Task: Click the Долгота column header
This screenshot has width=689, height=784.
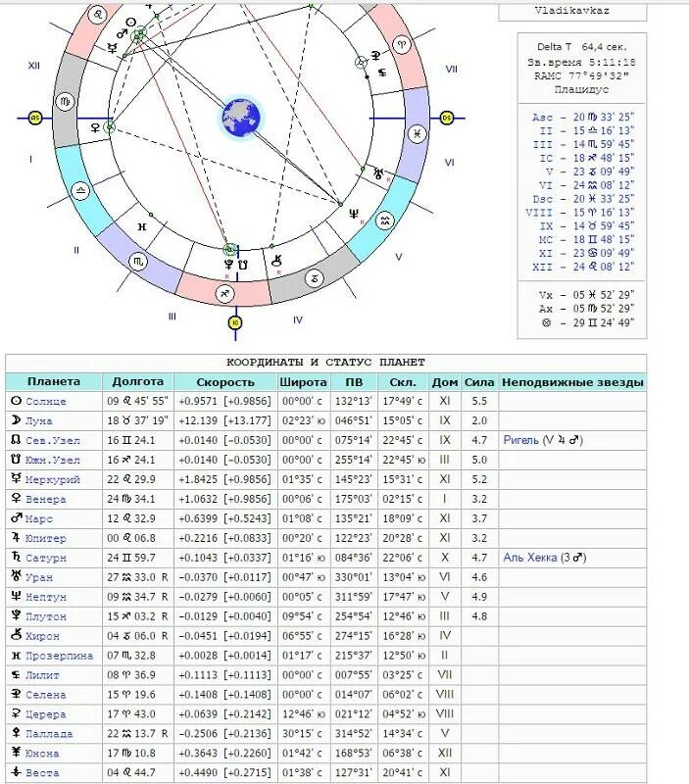Action: 137,381
